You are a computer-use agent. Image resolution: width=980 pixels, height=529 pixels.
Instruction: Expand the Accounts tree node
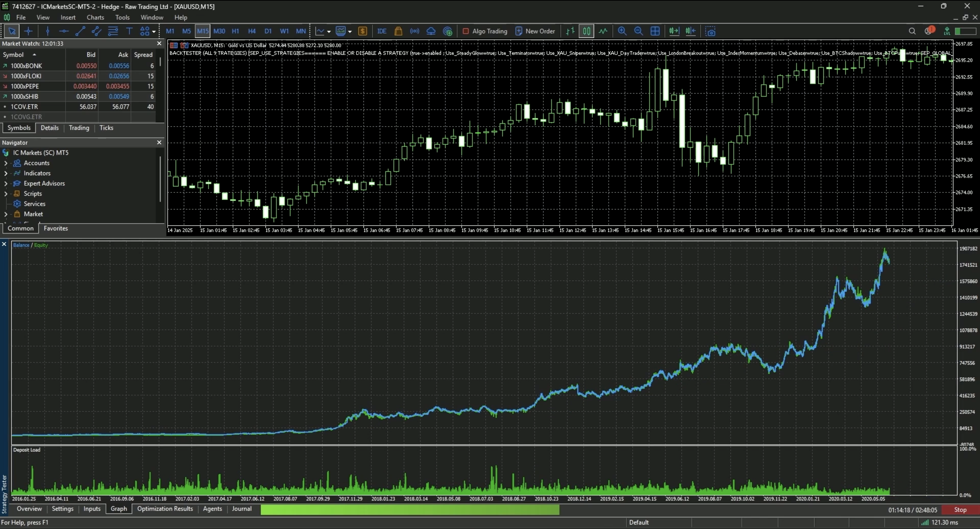tap(6, 163)
